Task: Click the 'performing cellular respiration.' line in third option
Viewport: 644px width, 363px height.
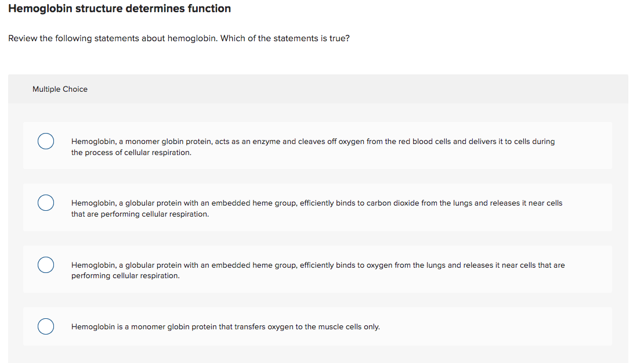Action: 125,276
